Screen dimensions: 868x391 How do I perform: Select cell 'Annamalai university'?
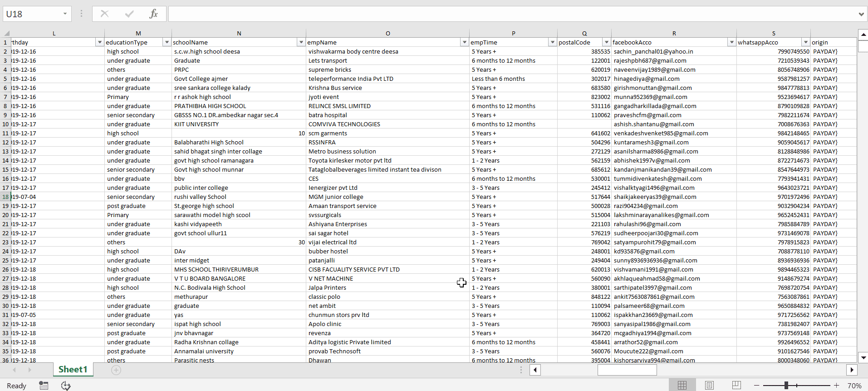click(239, 351)
